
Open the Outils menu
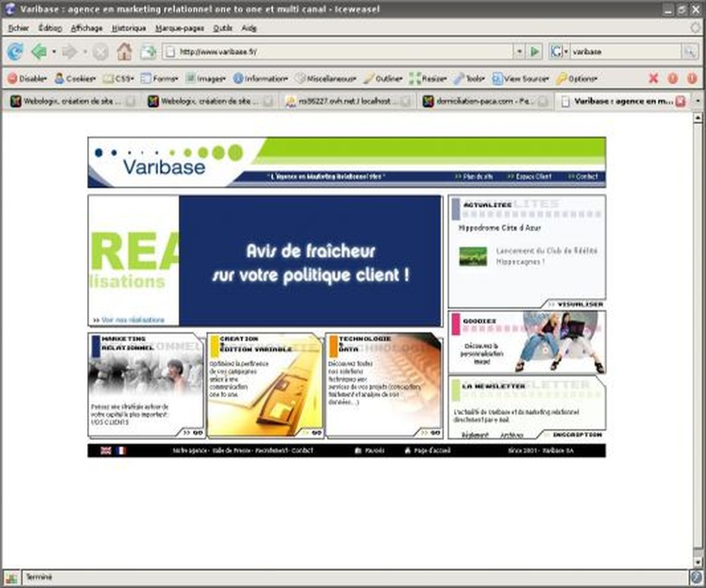[x=223, y=28]
